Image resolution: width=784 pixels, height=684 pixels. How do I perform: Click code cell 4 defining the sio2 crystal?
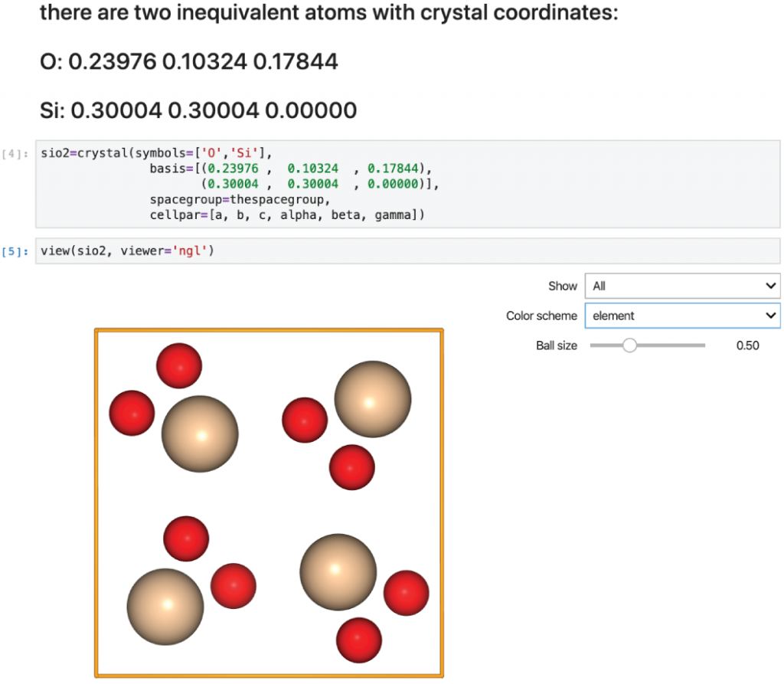coord(407,184)
